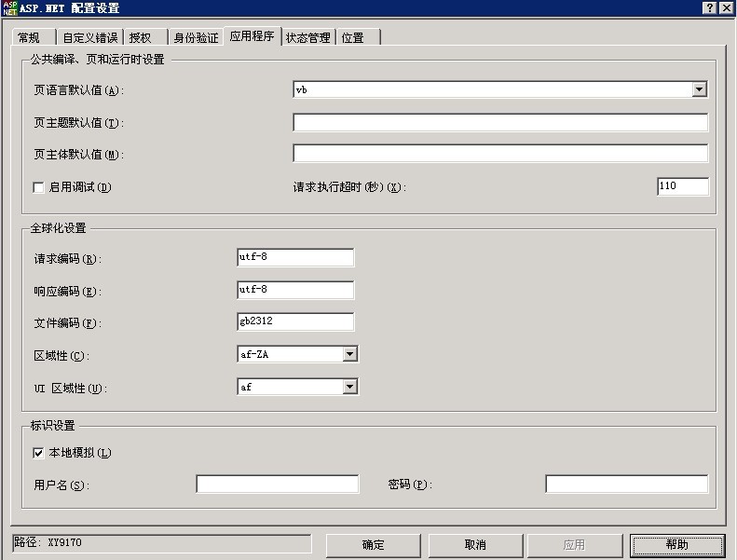Click the 取消 button
The image size is (737, 560).
click(475, 545)
